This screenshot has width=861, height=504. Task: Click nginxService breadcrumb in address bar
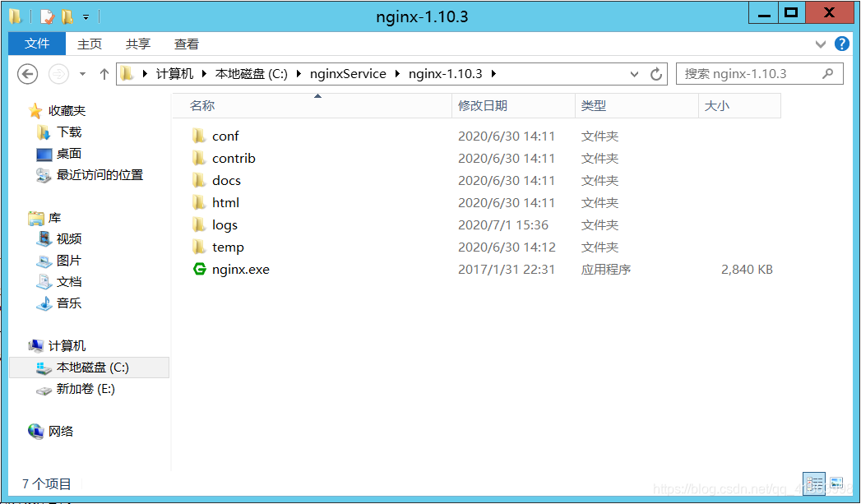(348, 73)
